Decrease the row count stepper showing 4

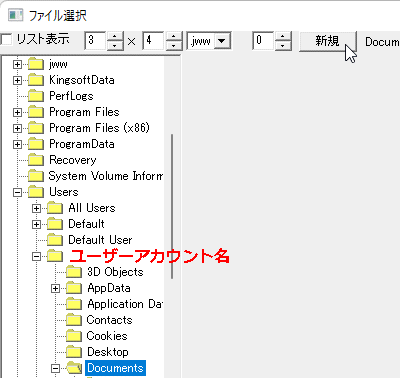(x=173, y=46)
